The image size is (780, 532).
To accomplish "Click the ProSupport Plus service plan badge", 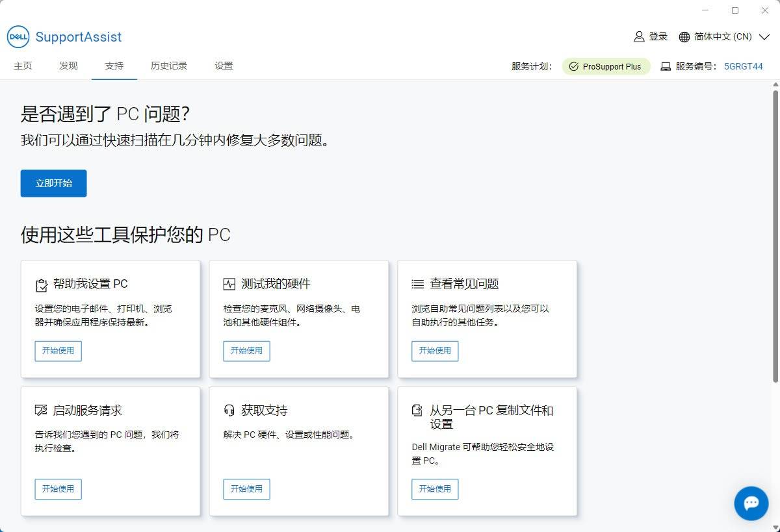I will tap(606, 66).
